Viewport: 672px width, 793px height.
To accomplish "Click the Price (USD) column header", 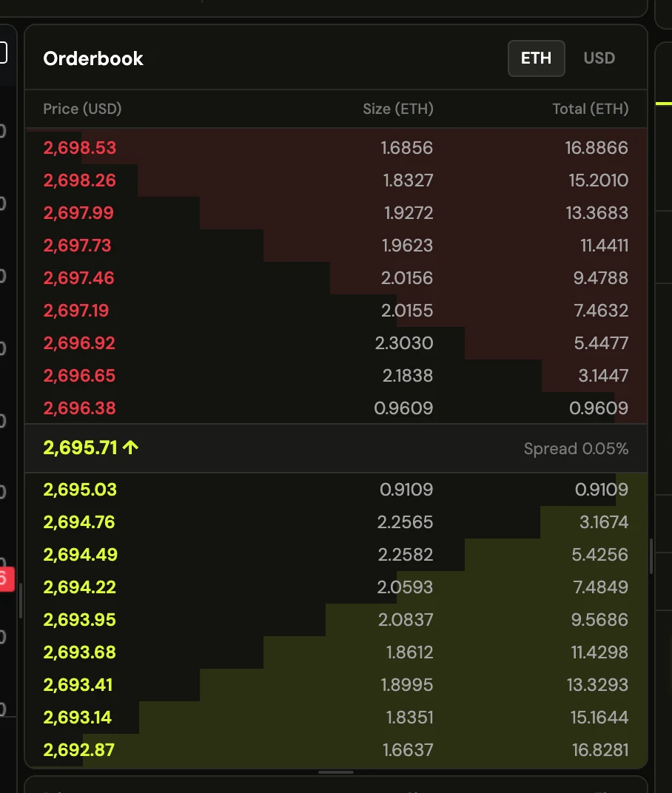I will pyautogui.click(x=82, y=109).
